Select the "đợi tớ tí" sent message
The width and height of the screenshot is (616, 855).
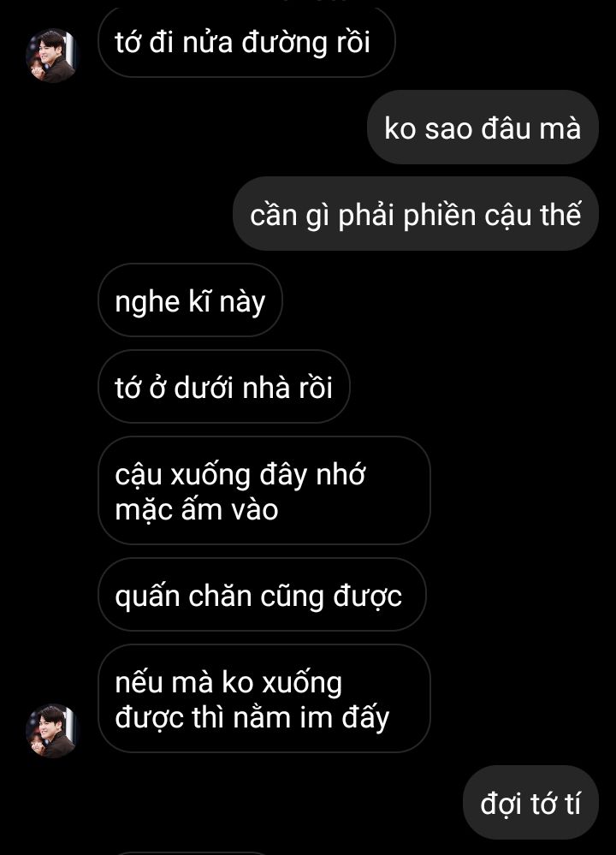tap(530, 803)
